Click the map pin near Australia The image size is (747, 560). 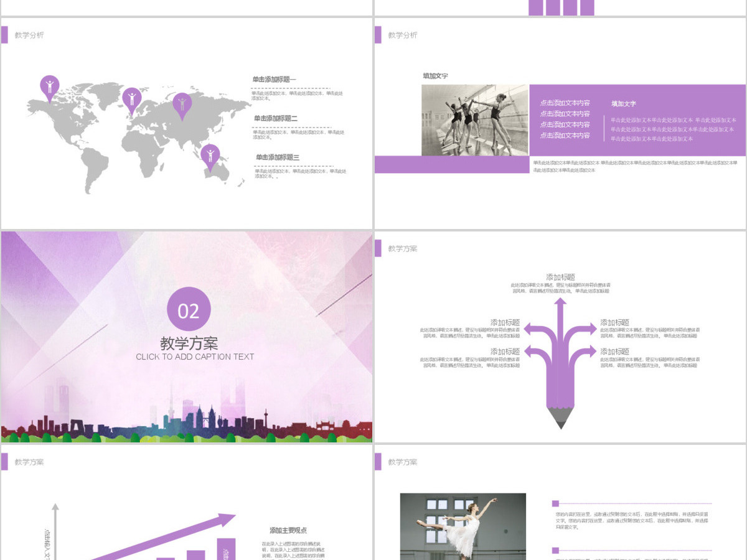(210, 157)
